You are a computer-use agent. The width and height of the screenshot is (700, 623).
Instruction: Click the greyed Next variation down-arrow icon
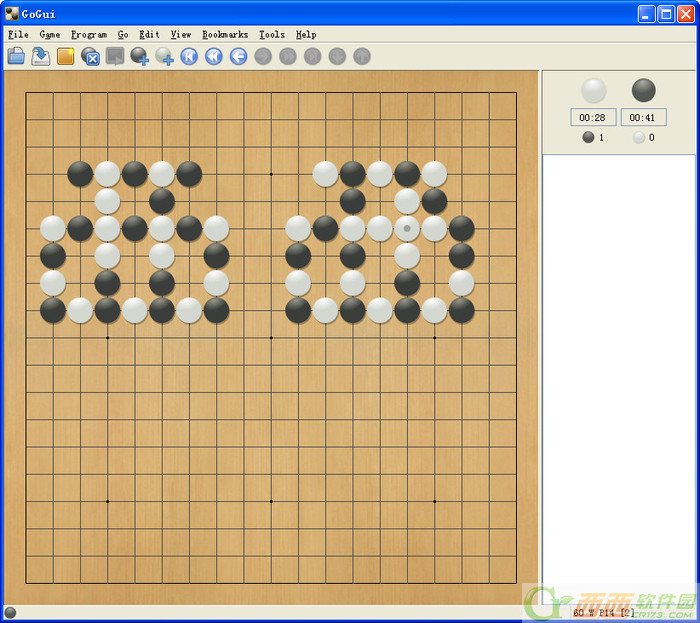point(337,57)
